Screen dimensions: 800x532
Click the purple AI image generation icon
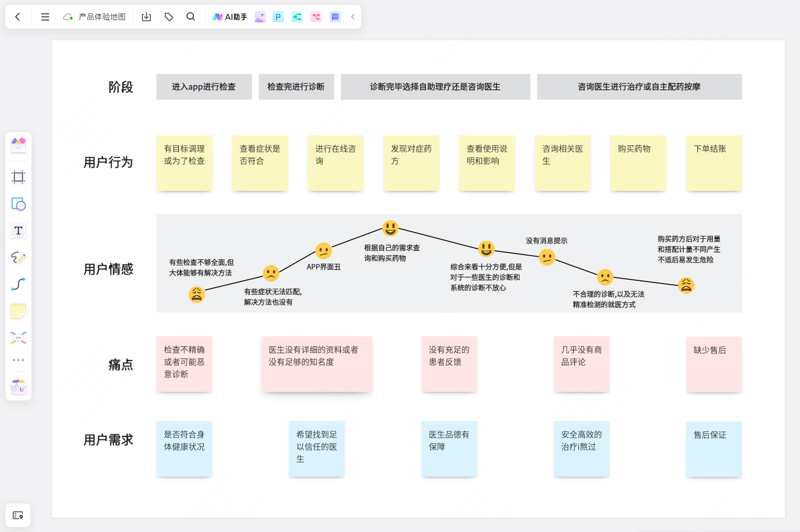point(260,17)
